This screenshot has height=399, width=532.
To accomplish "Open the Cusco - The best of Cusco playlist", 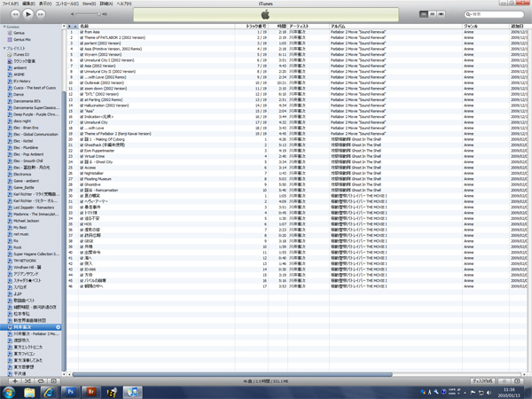I will click(x=35, y=88).
